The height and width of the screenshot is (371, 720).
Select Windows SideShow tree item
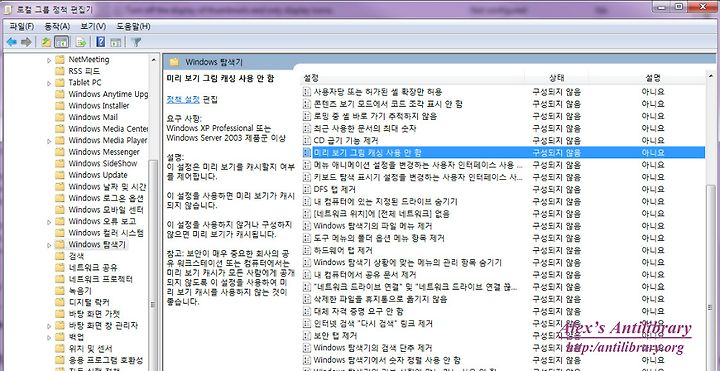pyautogui.click(x=103, y=163)
